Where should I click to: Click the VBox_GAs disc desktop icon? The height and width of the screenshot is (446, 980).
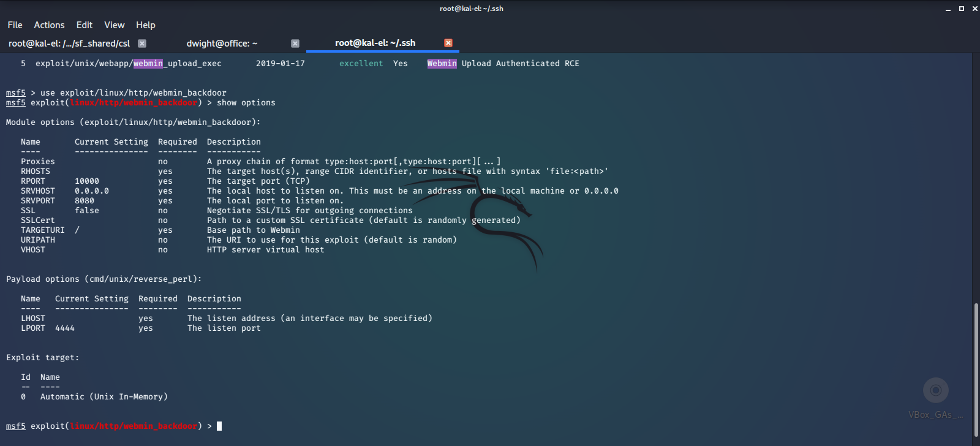(x=935, y=390)
